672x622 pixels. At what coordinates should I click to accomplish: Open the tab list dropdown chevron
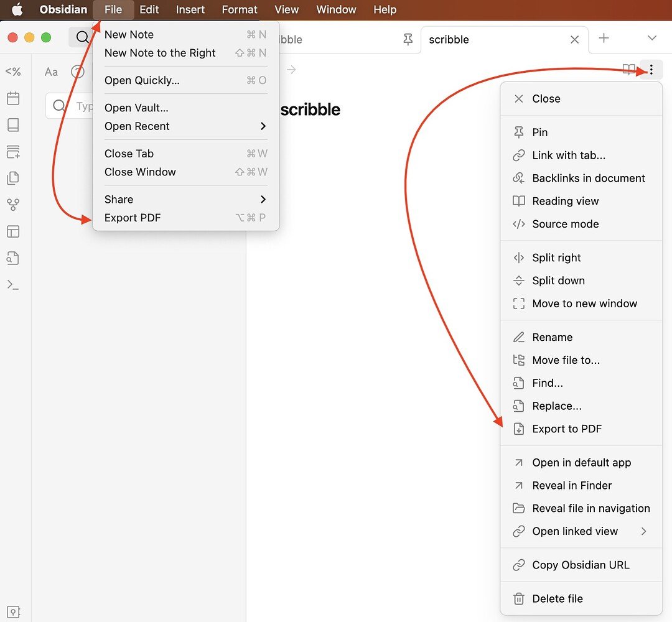651,39
